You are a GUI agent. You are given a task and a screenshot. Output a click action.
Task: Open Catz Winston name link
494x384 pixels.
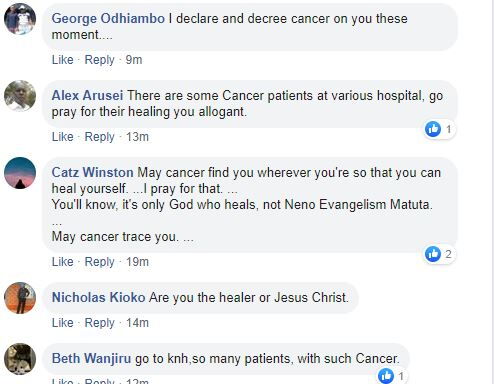(92, 173)
